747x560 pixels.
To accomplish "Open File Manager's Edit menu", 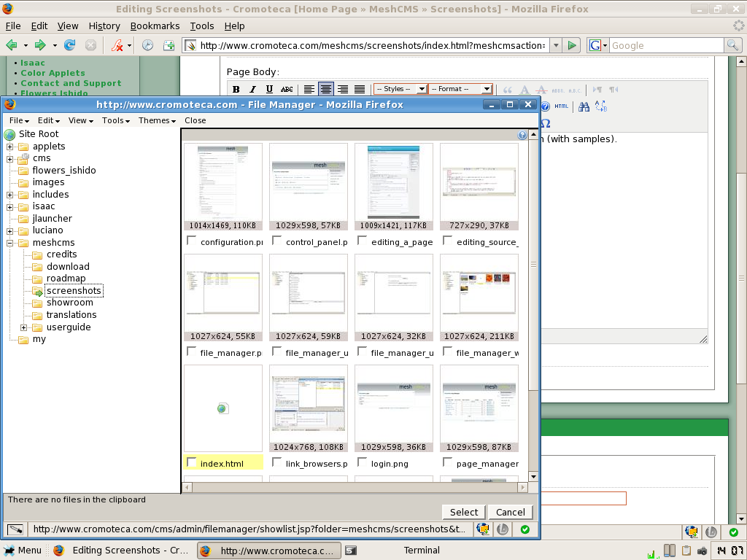I will [x=49, y=120].
